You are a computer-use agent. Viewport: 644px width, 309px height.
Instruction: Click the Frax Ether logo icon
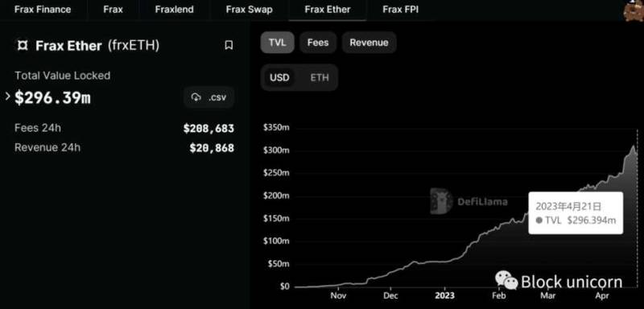[x=23, y=45]
